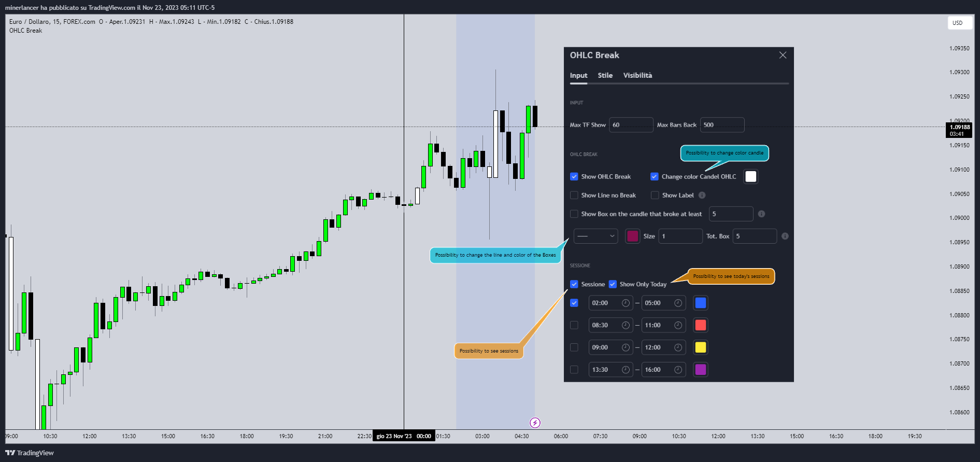This screenshot has width=980, height=462.
Task: Switch to the Stile tab
Action: tap(605, 75)
